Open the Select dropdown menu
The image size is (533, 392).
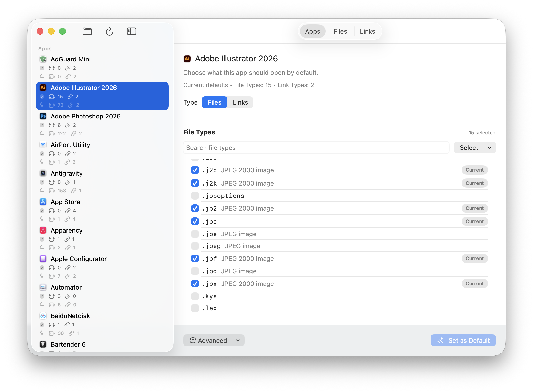(474, 147)
